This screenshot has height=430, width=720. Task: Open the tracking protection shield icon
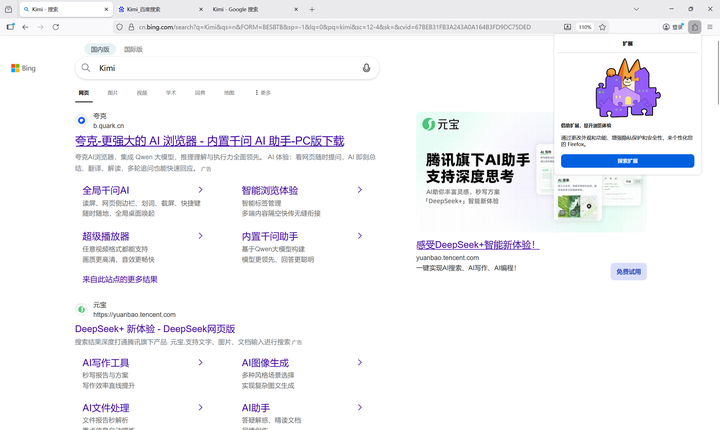coord(119,27)
